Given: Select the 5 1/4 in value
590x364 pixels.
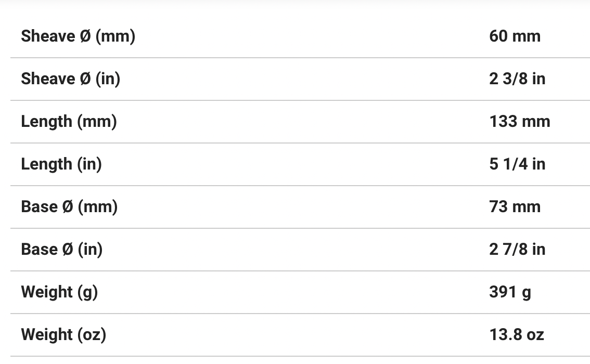Looking at the screenshot, I should tap(517, 164).
